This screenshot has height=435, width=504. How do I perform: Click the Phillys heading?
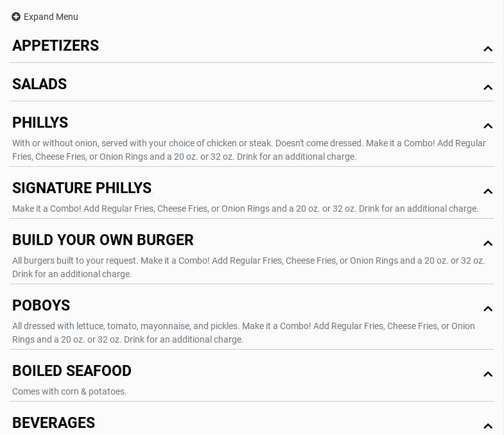tap(40, 123)
